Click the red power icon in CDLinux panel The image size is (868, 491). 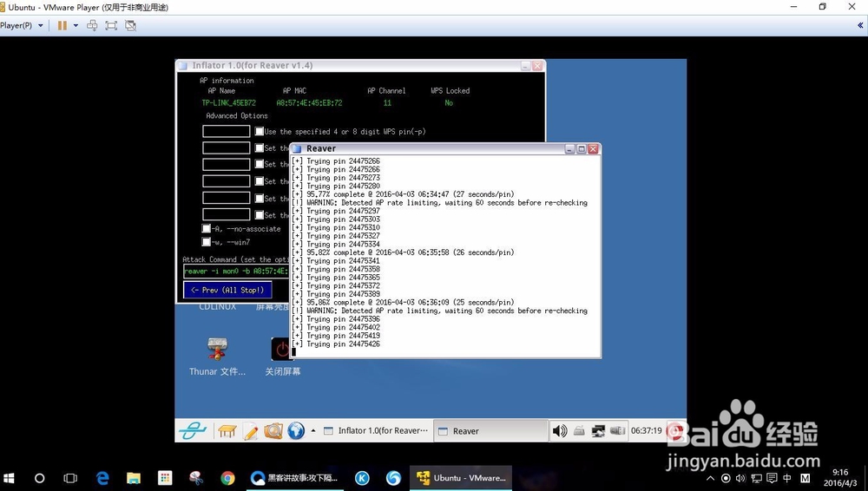(x=674, y=430)
